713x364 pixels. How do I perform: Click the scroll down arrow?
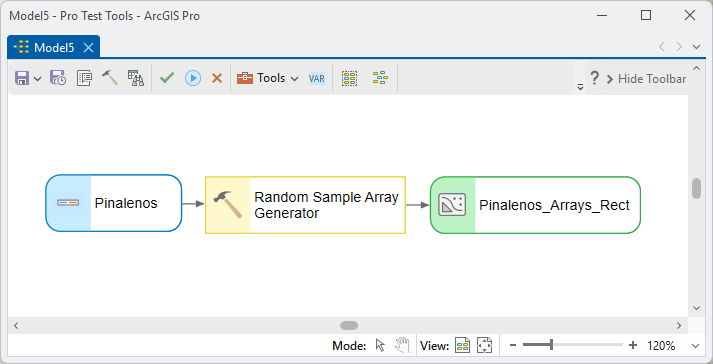point(696,308)
